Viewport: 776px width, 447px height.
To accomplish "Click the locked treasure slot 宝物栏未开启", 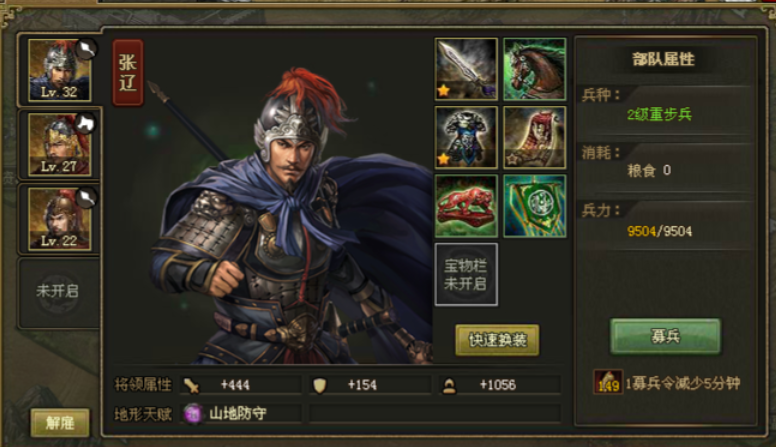I will tap(466, 274).
